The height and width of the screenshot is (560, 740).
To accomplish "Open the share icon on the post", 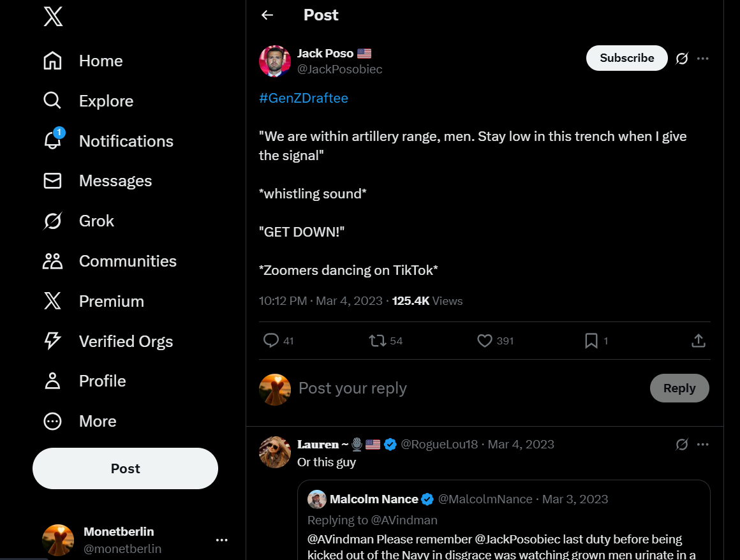I will coord(699,341).
